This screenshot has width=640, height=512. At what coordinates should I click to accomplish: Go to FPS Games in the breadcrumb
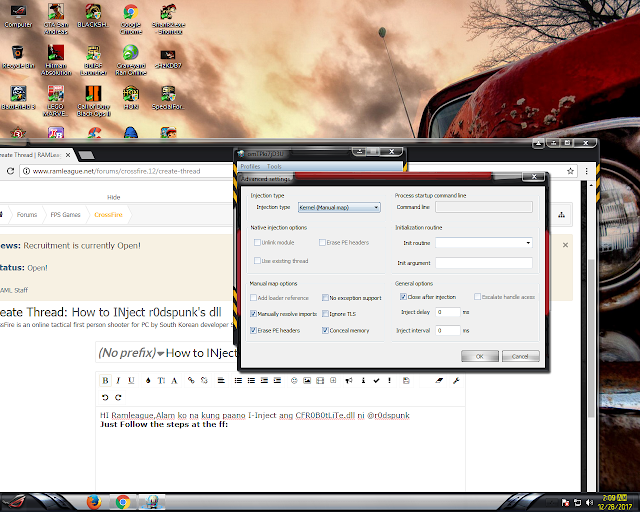[x=65, y=215]
